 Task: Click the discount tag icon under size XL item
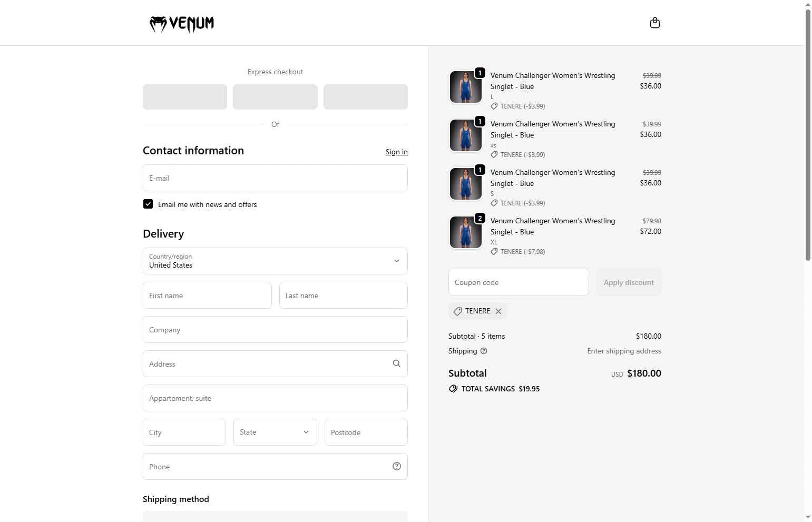pos(494,251)
